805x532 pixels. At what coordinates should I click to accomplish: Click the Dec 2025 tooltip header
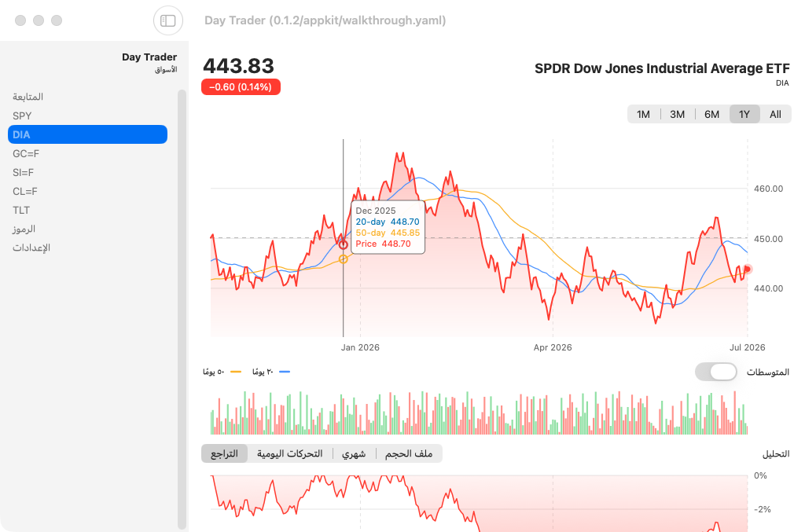tap(376, 211)
